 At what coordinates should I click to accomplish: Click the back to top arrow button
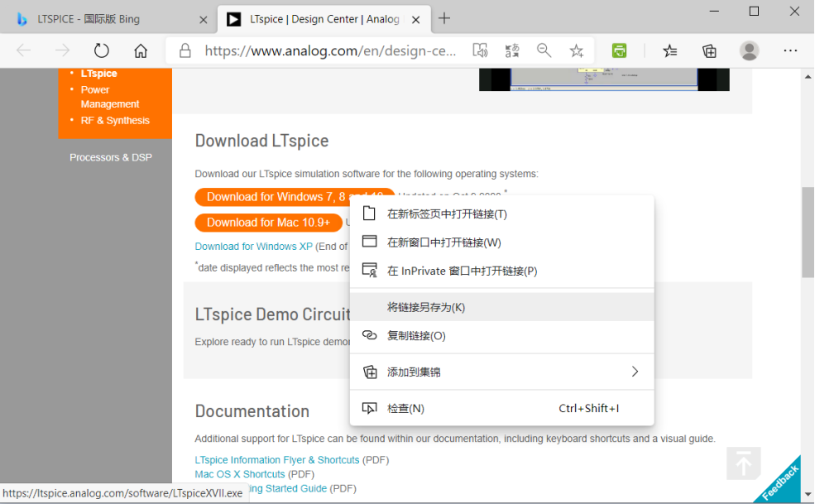[x=744, y=463]
